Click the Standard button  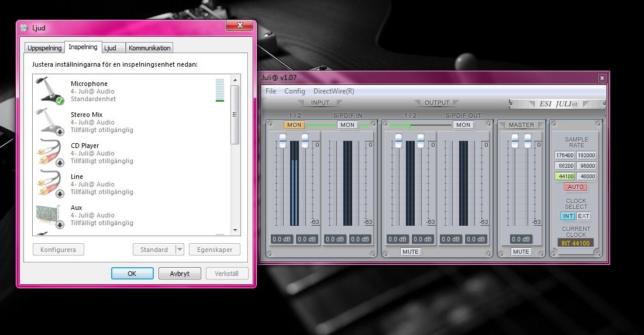(154, 250)
